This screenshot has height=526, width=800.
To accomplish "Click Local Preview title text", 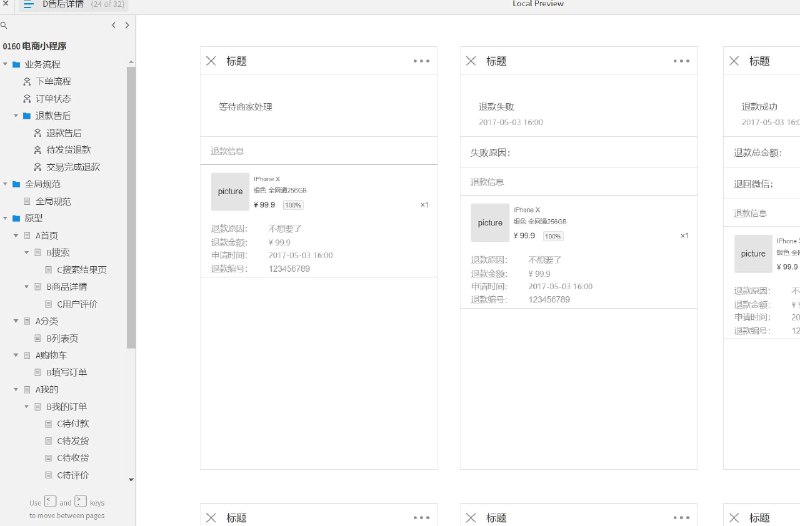I will click(538, 3).
